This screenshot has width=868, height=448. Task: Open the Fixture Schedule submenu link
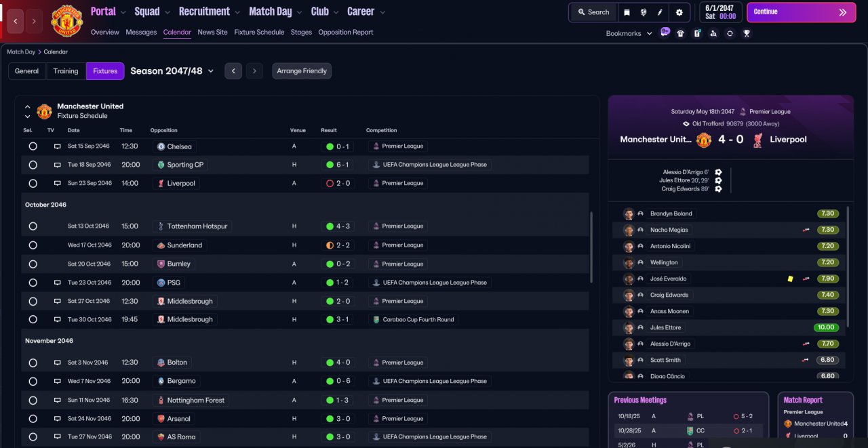point(260,32)
